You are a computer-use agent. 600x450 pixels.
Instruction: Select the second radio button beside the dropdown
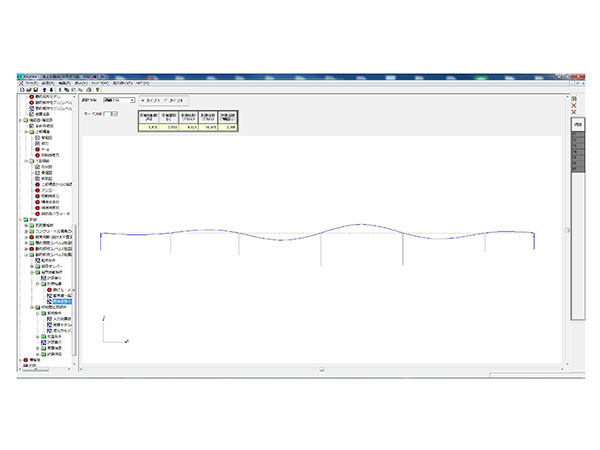point(166,100)
